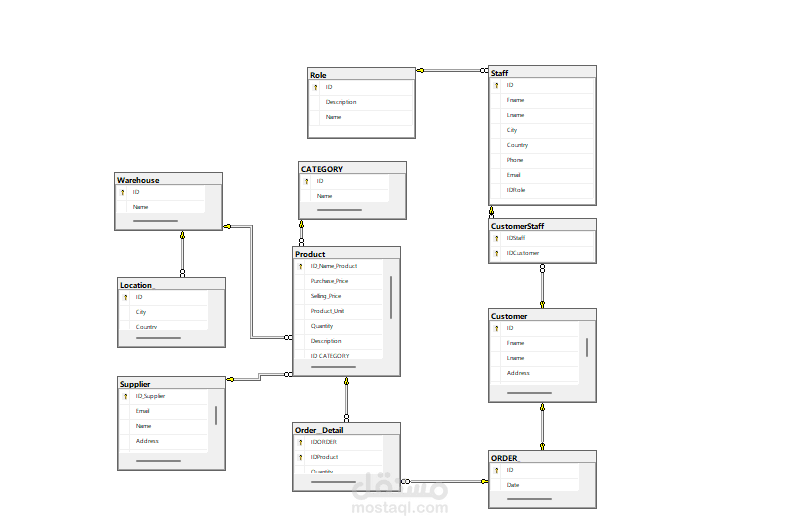Click the key icon beside ID_Supplier
Screen dimensions: 801x527
click(x=126, y=396)
